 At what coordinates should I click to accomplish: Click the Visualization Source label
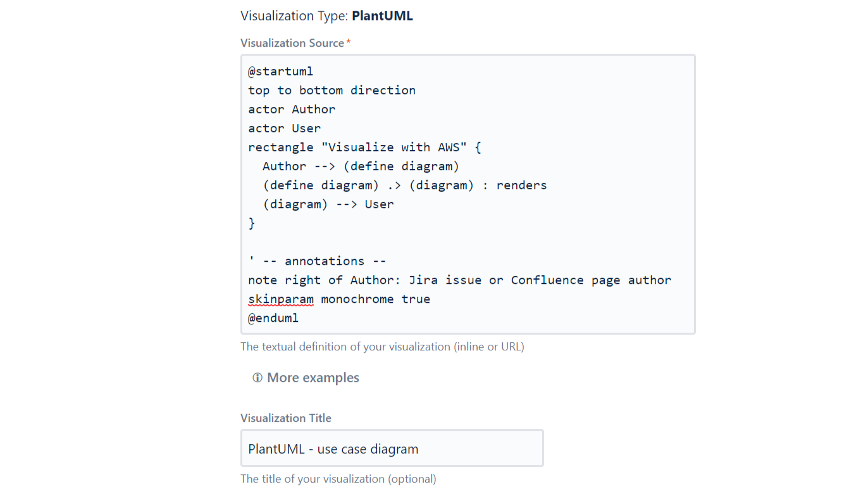292,43
